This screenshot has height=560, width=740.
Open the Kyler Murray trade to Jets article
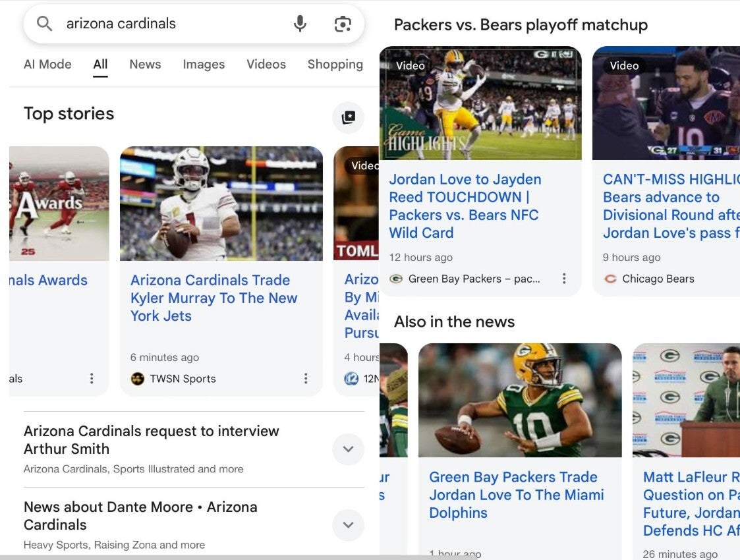[210, 297]
